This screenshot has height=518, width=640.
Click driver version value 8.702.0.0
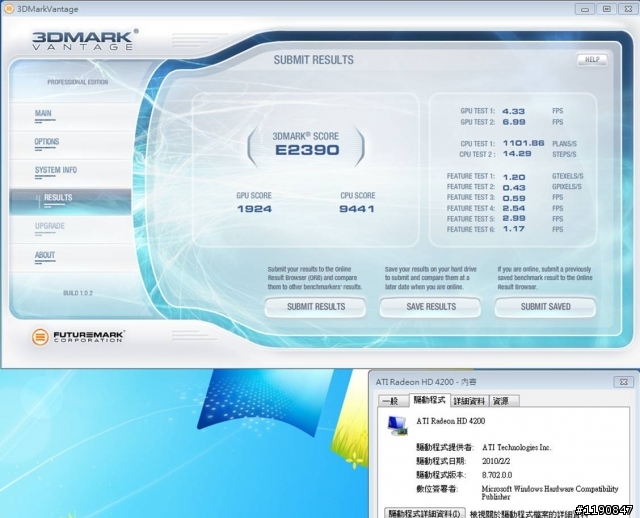click(x=497, y=475)
